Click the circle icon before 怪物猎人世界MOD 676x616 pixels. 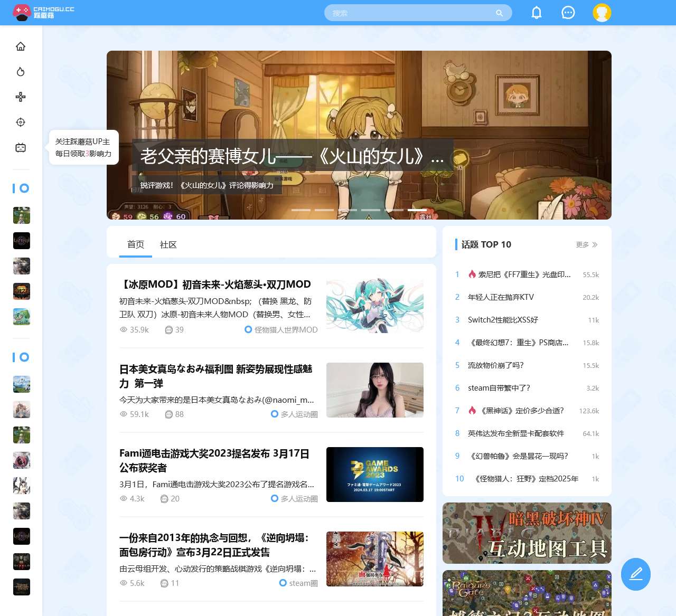click(x=248, y=329)
